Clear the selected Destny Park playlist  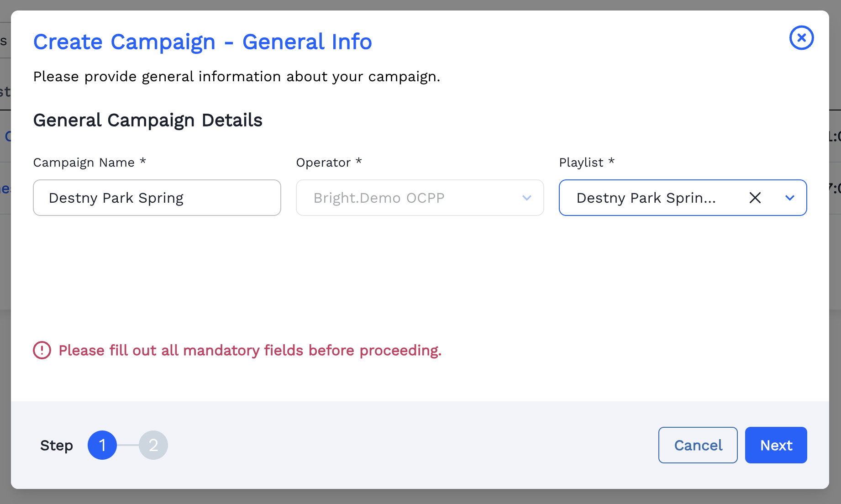pyautogui.click(x=755, y=198)
